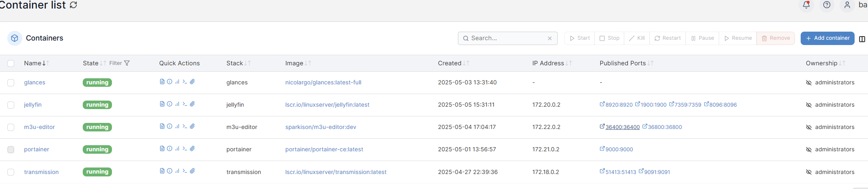Sort containers by Stack column
The height and width of the screenshot is (189, 868).
point(238,63)
